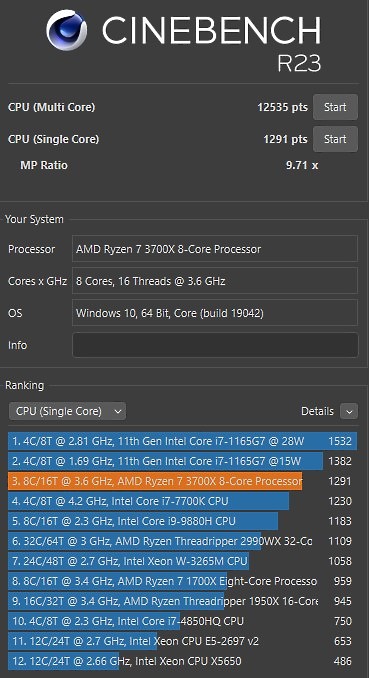Click the Info input field

[x=215, y=345]
